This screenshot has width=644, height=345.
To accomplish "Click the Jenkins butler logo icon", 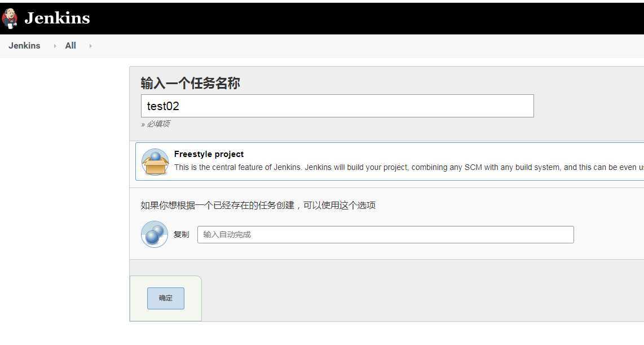I will pos(10,19).
